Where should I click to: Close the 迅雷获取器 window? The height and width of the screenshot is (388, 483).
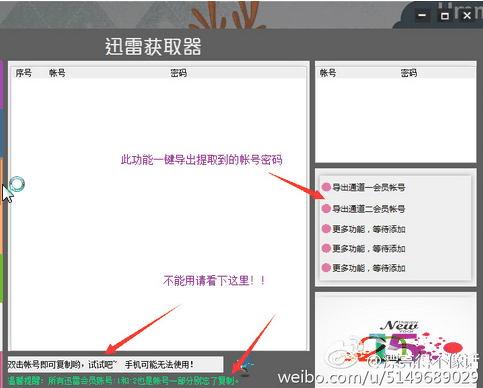click(x=467, y=15)
